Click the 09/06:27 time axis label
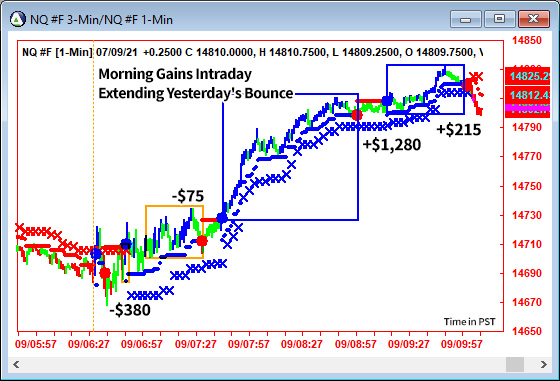This screenshot has height=381, width=560. 89,344
